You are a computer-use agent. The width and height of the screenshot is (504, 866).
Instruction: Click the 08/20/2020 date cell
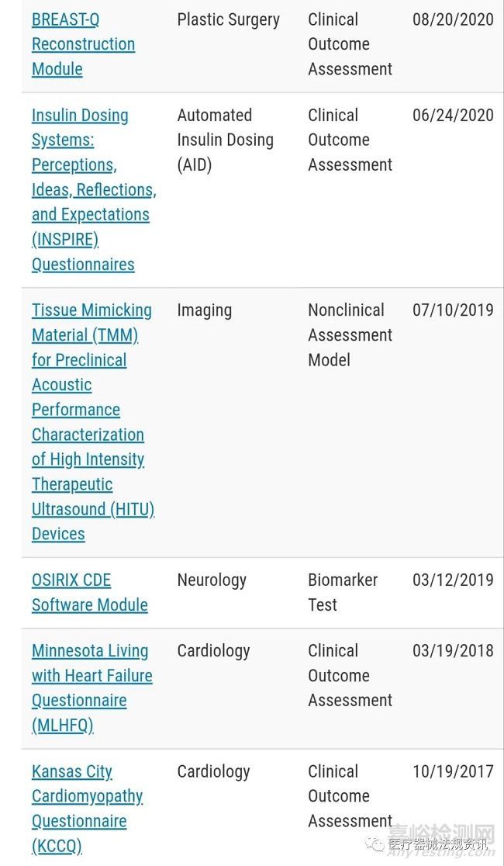[x=453, y=20]
